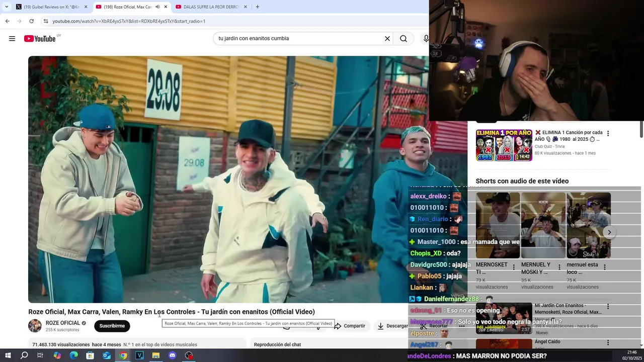Open options for Ángel Caído video
The height and width of the screenshot is (362, 644).
(608, 343)
